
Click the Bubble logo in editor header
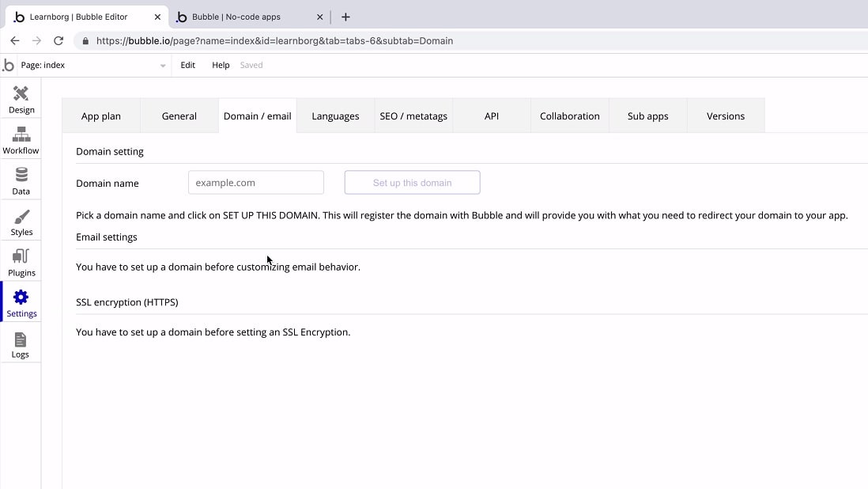click(9, 66)
